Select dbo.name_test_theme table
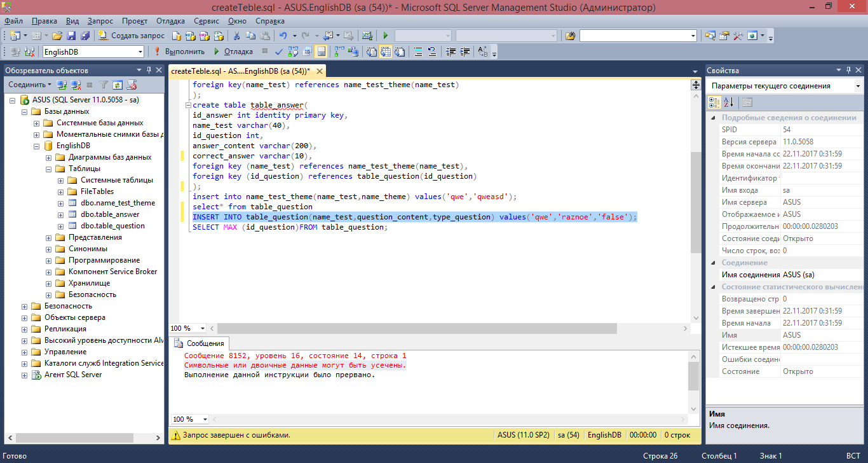Viewport: 868px width, 463px height. pyautogui.click(x=118, y=203)
